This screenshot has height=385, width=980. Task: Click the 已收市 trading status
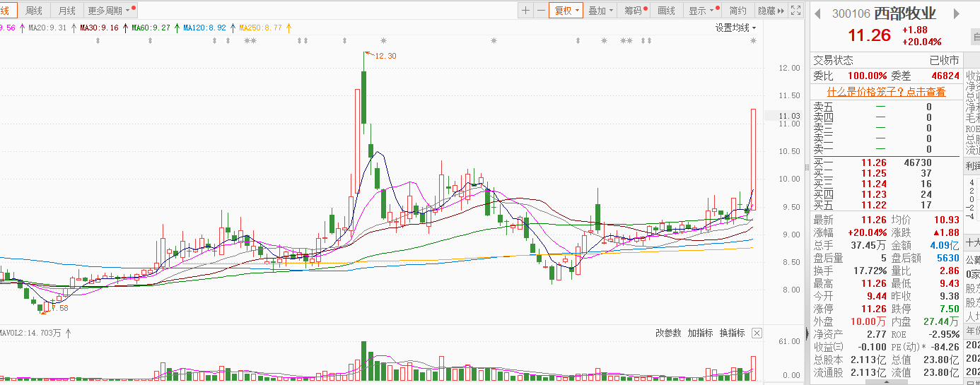click(944, 61)
